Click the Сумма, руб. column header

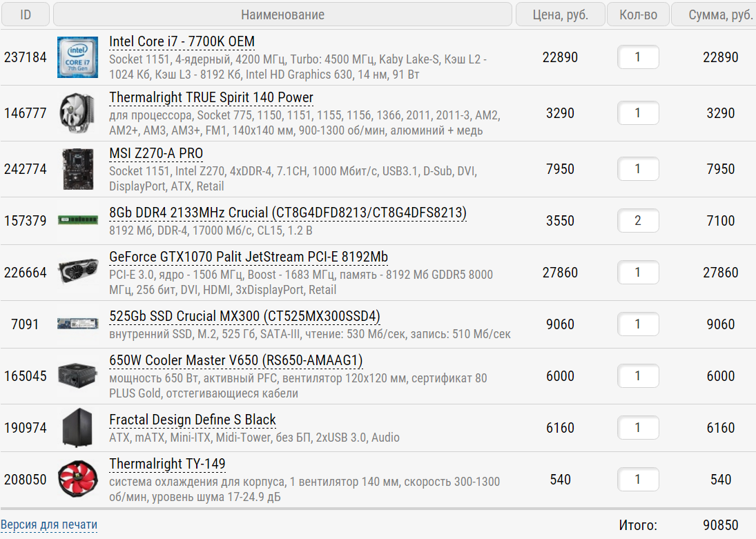tap(715, 14)
